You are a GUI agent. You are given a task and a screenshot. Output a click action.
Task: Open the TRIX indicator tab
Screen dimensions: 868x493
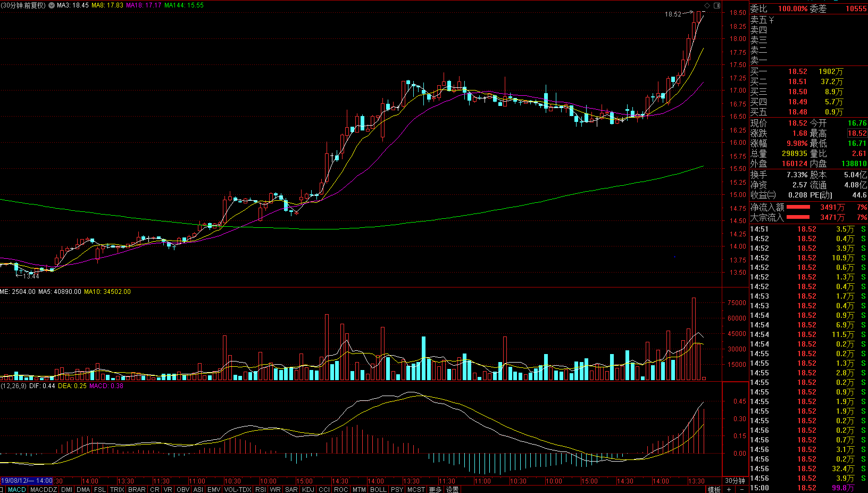(117, 489)
